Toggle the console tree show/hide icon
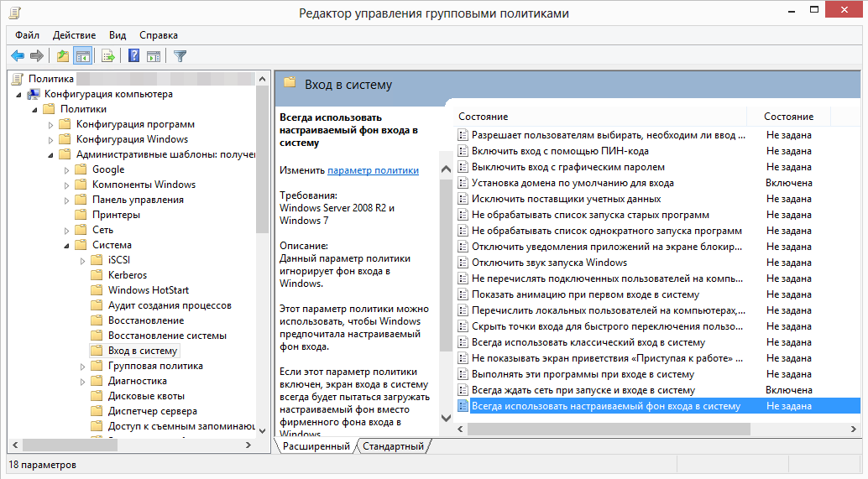 [x=82, y=56]
